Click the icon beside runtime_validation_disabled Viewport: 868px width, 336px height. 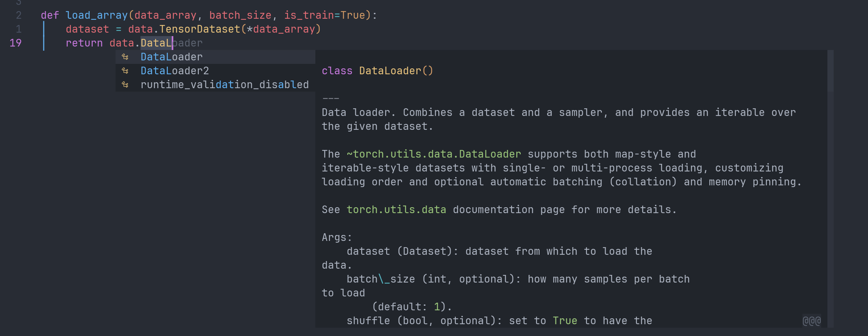pos(125,85)
